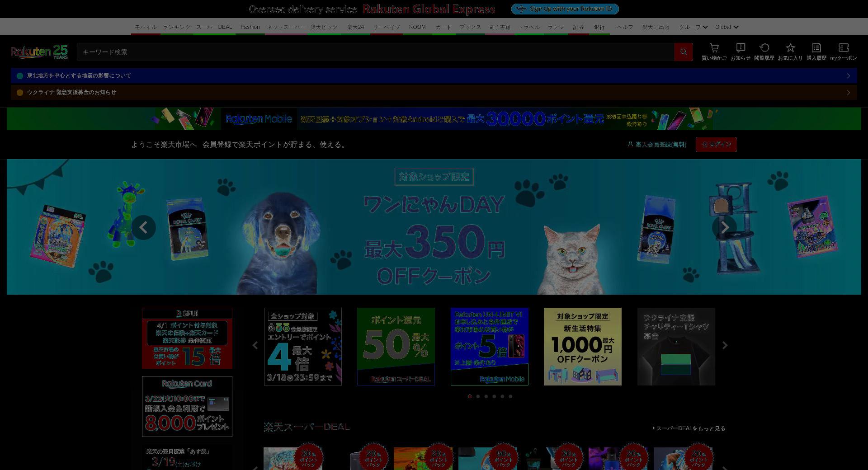Viewport: 868px width, 470px height.
Task: Click the red ログイン button
Action: pyautogui.click(x=716, y=145)
